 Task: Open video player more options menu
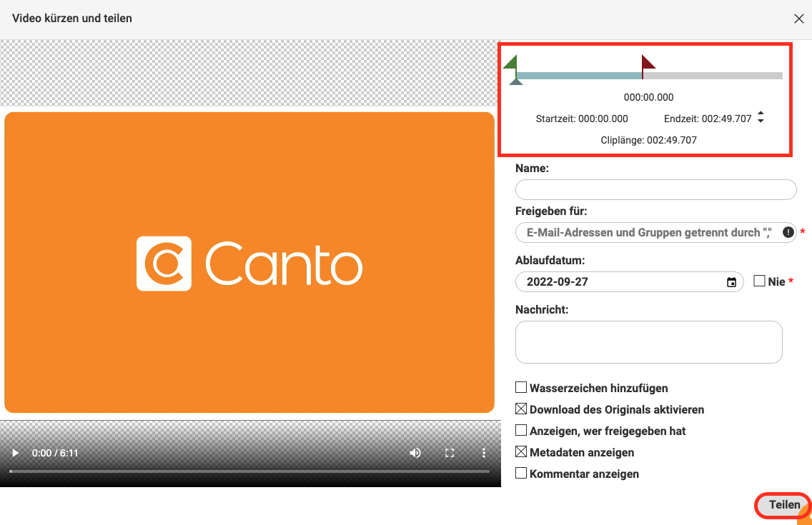click(484, 453)
